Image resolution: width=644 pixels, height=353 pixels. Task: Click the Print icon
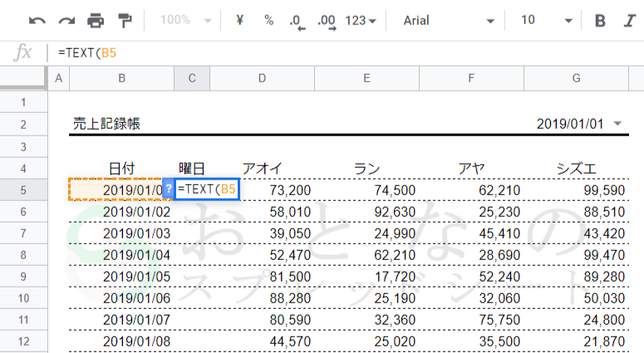coord(96,21)
